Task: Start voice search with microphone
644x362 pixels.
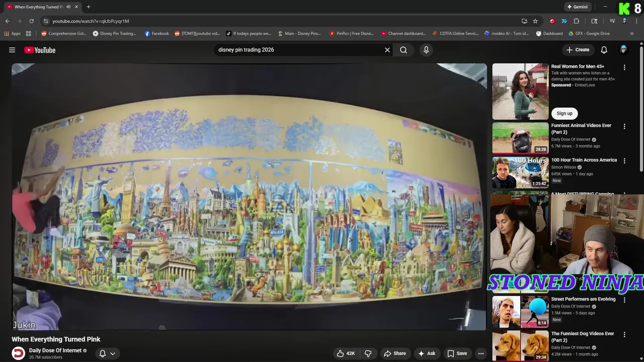Action: click(426, 50)
